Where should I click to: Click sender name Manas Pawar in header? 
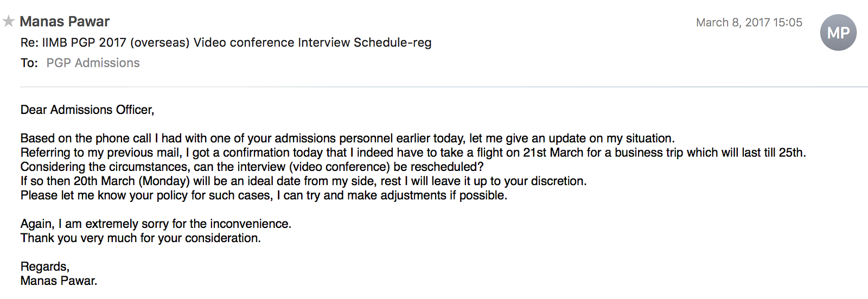[65, 22]
